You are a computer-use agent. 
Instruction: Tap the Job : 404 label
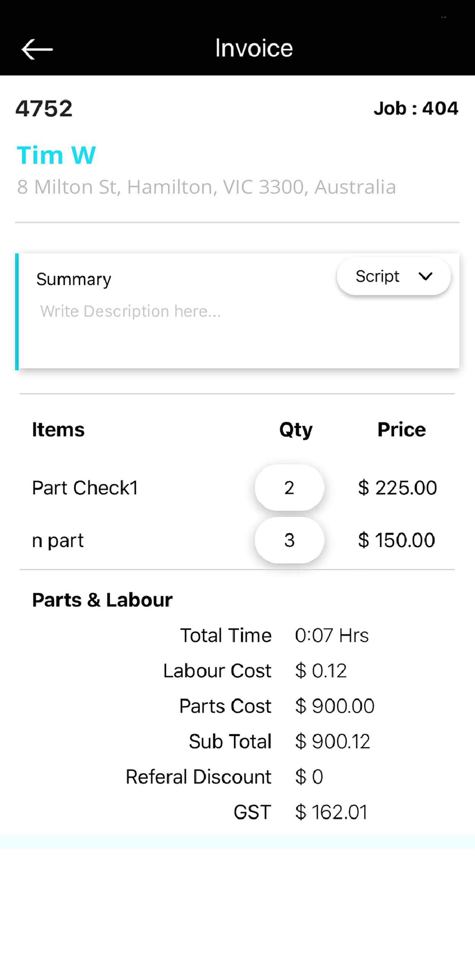click(x=416, y=108)
